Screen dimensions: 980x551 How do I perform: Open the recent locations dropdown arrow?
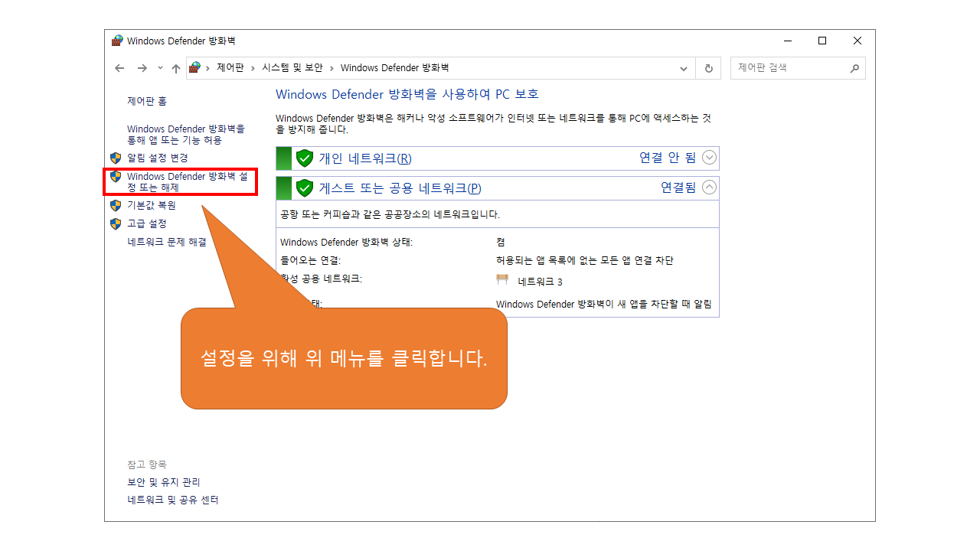pyautogui.click(x=160, y=68)
